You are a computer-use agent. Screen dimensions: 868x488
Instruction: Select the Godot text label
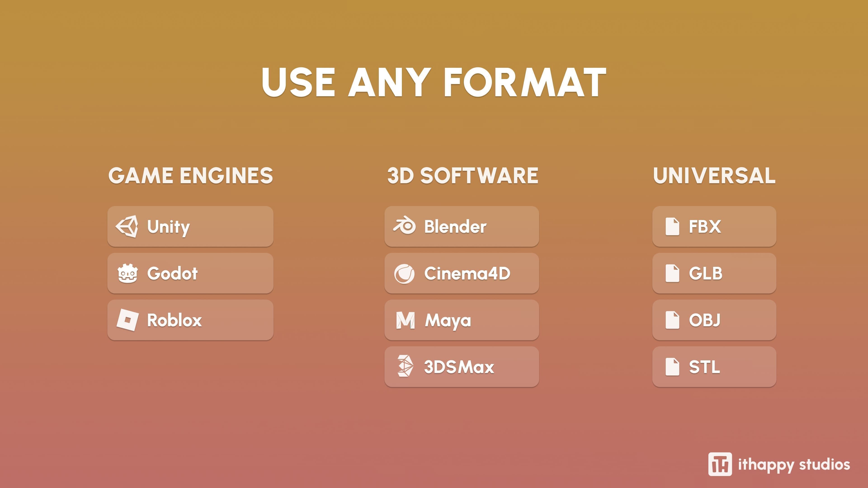coord(172,273)
